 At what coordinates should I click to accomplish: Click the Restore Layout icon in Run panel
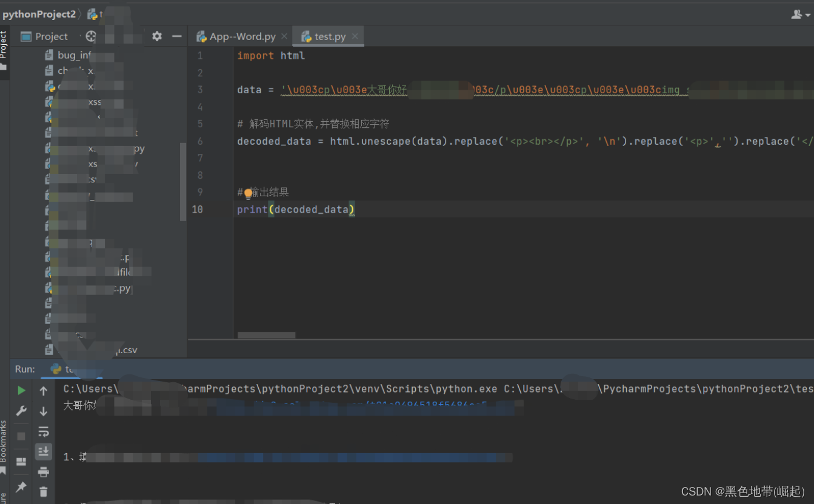click(21, 462)
